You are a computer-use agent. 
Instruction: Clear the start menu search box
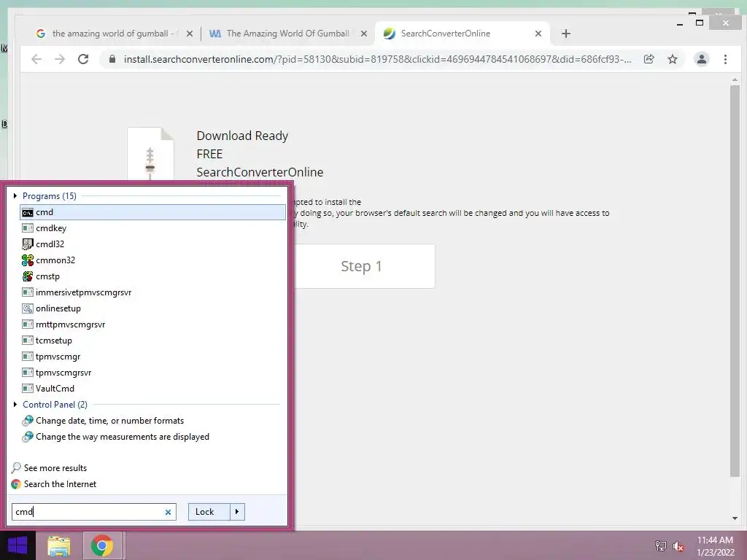pyautogui.click(x=168, y=513)
